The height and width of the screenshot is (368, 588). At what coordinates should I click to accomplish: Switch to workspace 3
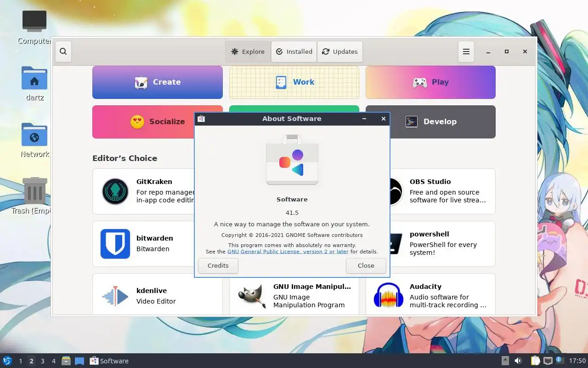(x=42, y=361)
